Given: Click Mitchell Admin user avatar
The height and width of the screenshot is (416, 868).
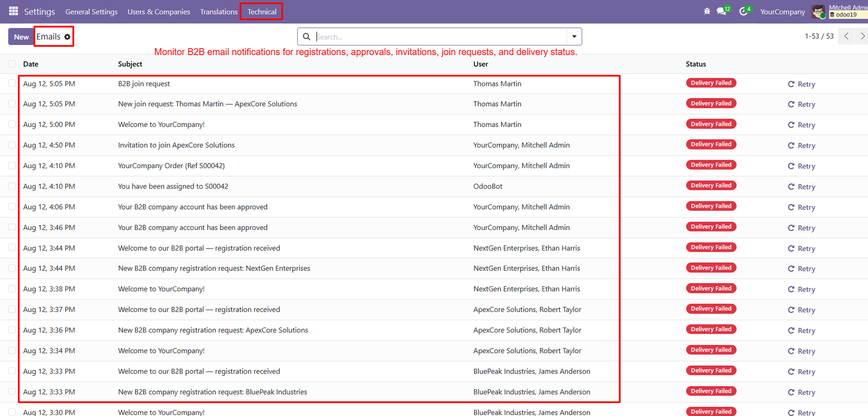Looking at the screenshot, I should [818, 11].
